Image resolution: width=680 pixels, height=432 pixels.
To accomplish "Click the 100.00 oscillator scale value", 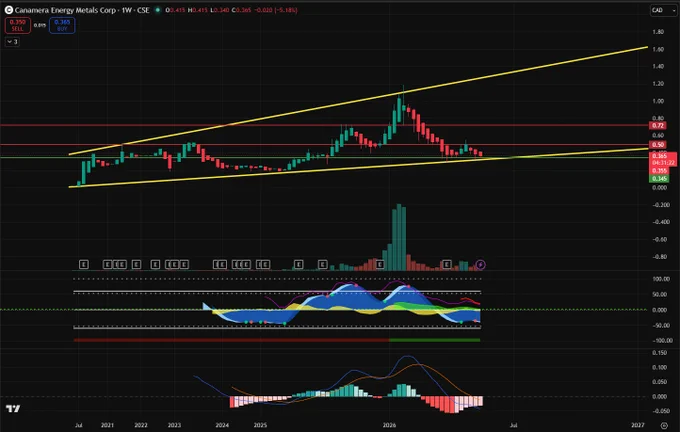I will coord(660,279).
